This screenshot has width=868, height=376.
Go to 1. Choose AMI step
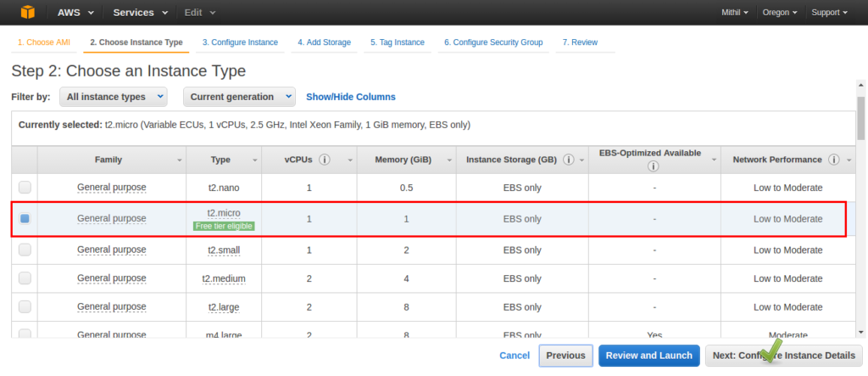pyautogui.click(x=44, y=42)
